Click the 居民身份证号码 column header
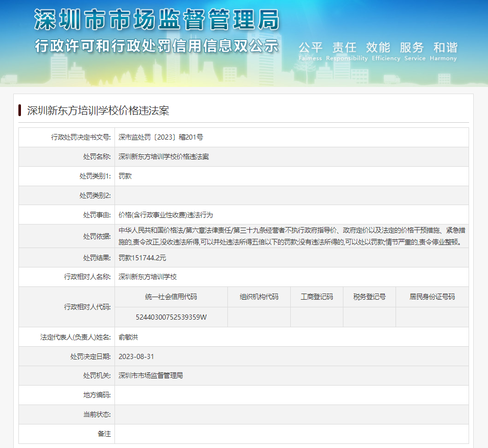This screenshot has width=488, height=448. click(432, 297)
